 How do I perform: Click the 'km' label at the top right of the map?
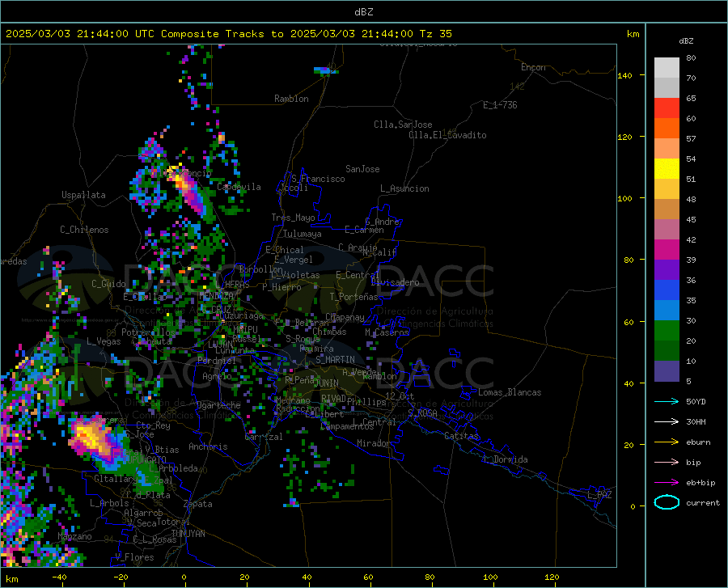tap(633, 34)
